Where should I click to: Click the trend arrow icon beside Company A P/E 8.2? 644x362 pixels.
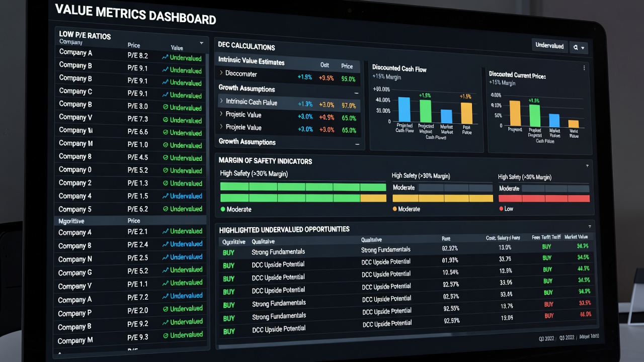pyautogui.click(x=165, y=57)
